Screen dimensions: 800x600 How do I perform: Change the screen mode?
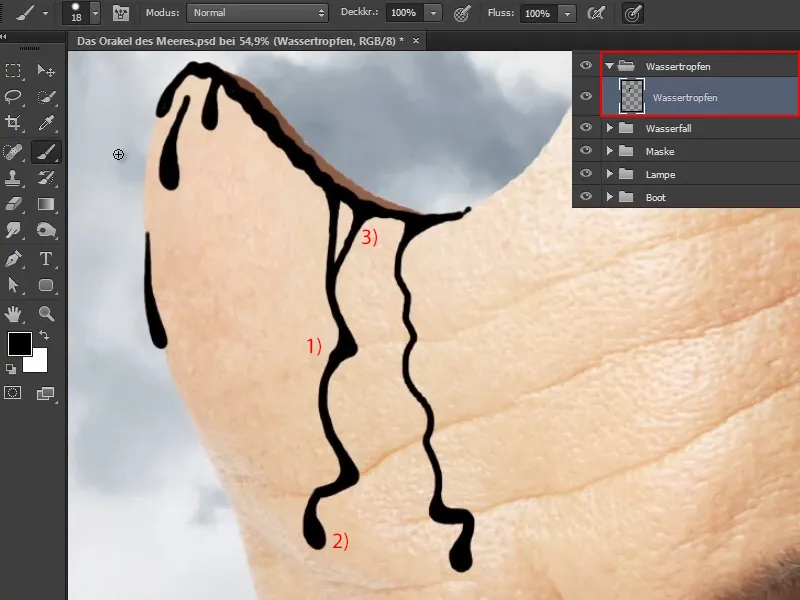pyautogui.click(x=45, y=393)
